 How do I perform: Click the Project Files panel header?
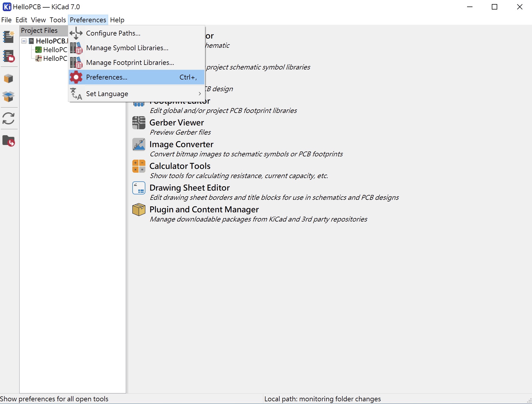tap(43, 30)
